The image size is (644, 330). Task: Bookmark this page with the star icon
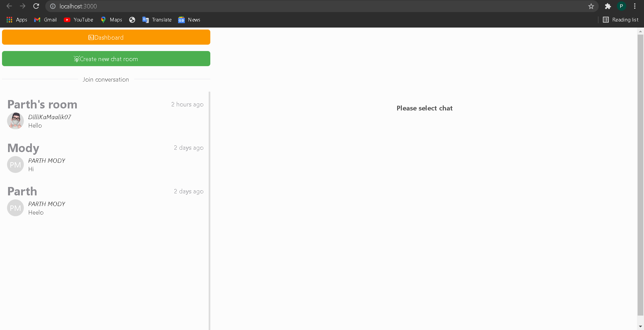(591, 6)
